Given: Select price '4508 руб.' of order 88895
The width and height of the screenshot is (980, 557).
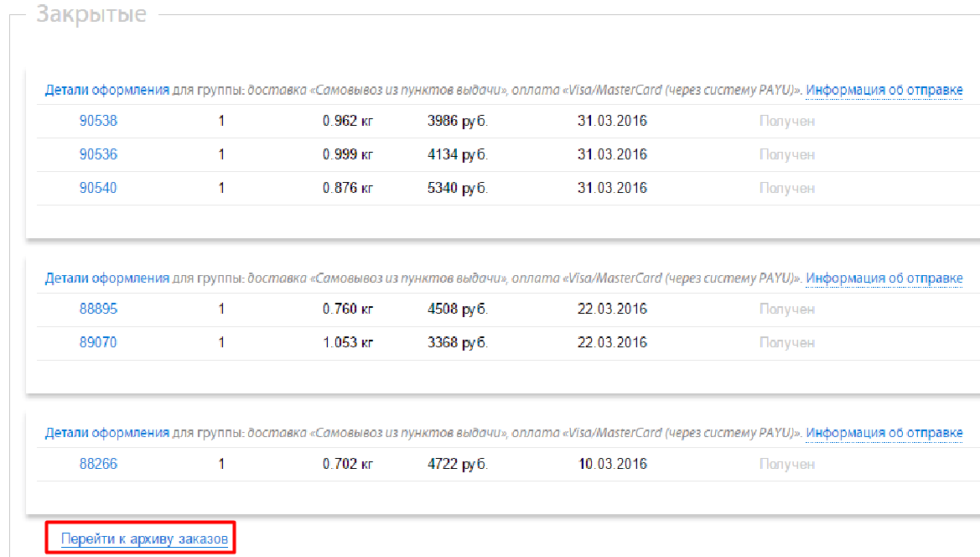Looking at the screenshot, I should click(458, 309).
